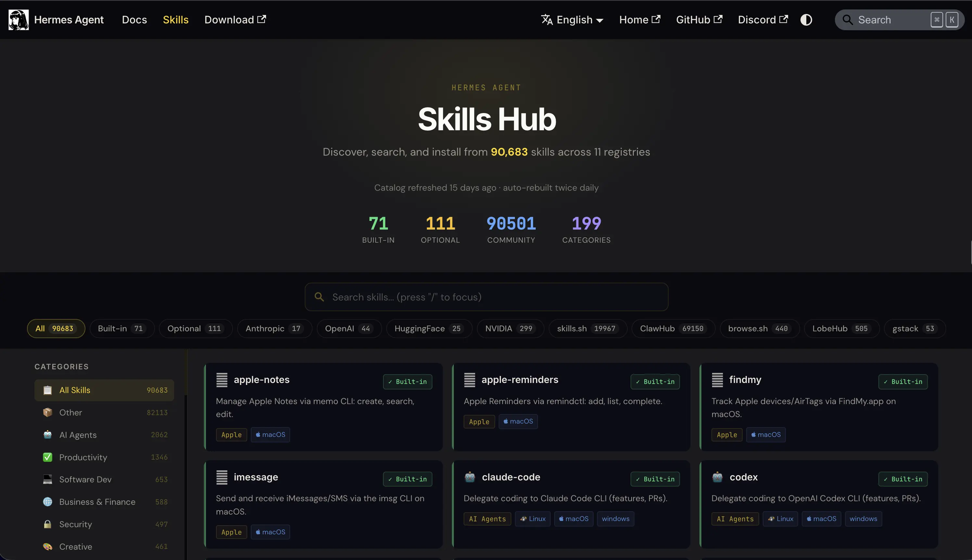Screen dimensions: 972x560
Task: Click the Software Dev laptop icon
Action: click(x=48, y=480)
